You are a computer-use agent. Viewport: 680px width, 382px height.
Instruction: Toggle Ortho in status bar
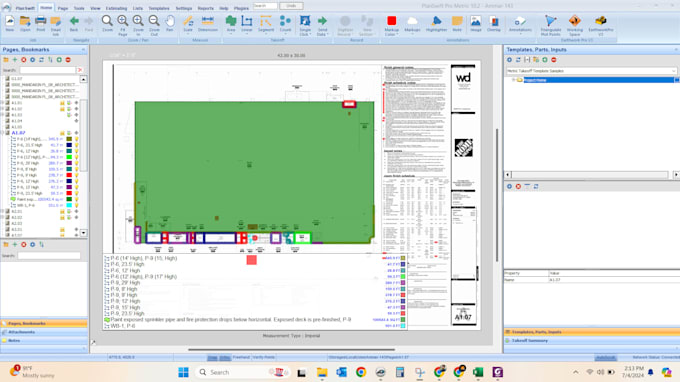(x=225, y=357)
